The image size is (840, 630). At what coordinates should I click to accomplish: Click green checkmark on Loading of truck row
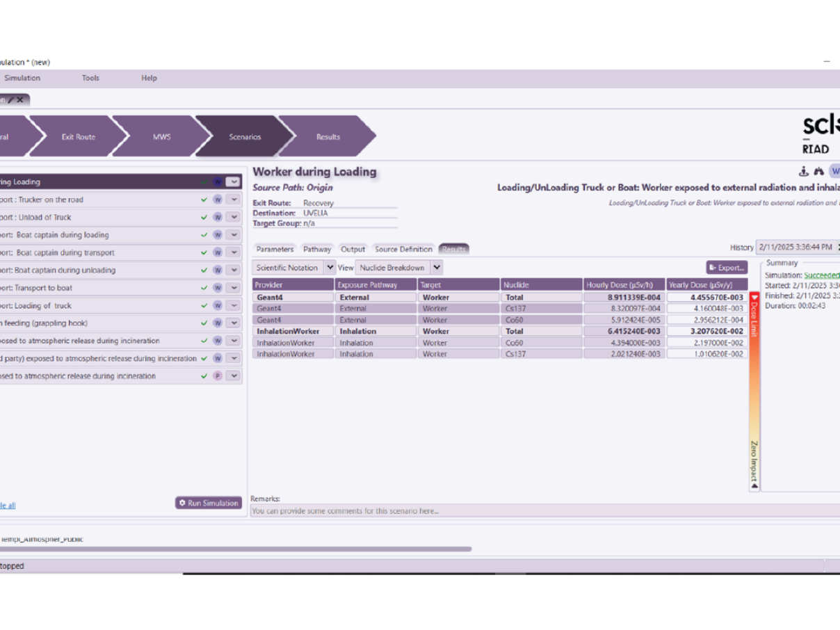(204, 305)
